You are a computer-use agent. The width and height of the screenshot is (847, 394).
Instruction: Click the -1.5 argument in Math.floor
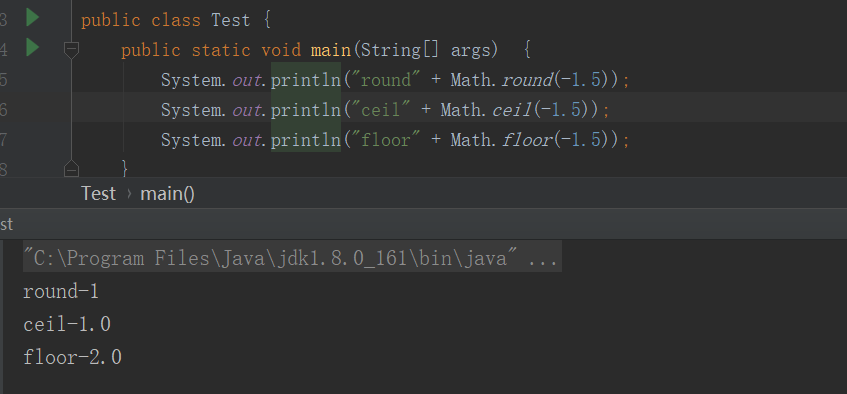point(581,141)
